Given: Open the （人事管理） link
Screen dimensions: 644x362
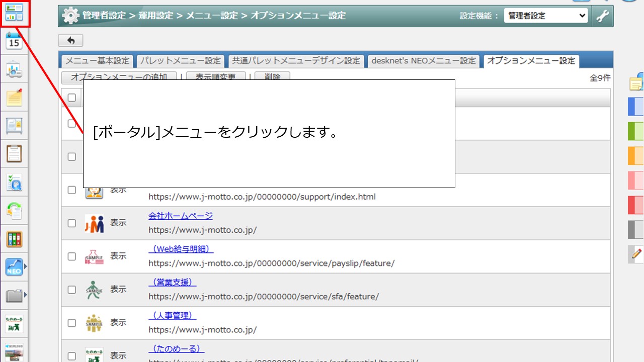Looking at the screenshot, I should (172, 316).
